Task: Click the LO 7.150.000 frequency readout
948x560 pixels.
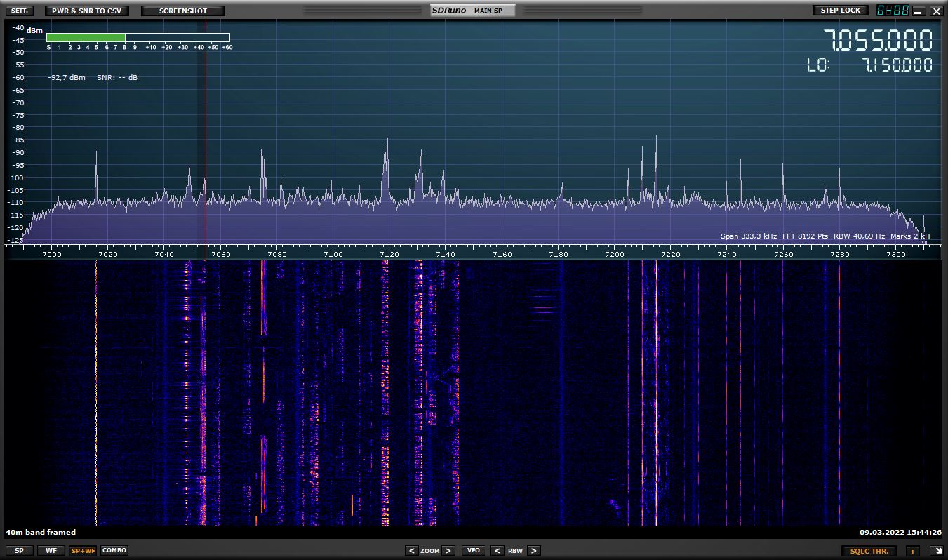Action: point(869,65)
